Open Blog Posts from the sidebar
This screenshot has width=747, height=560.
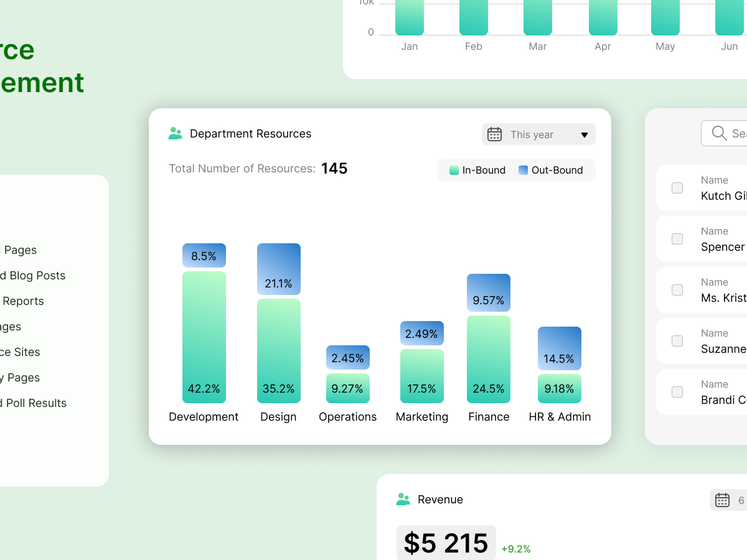32,275
